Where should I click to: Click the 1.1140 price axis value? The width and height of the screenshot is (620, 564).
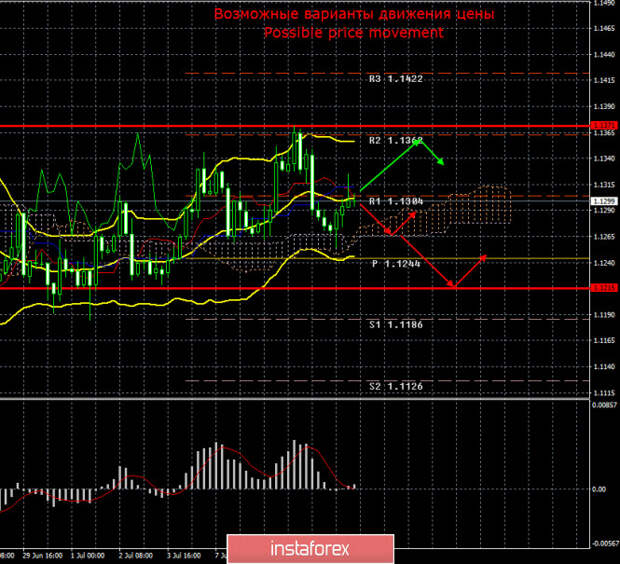(x=604, y=367)
